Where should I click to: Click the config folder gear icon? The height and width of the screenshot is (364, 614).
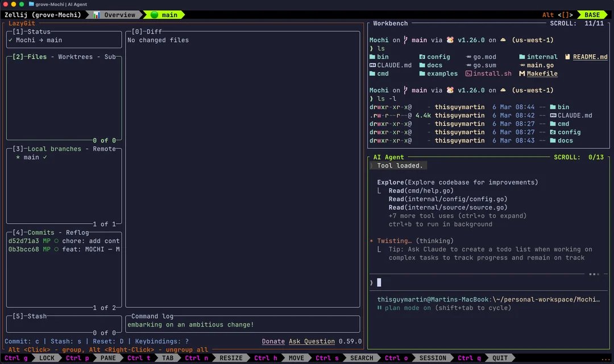pyautogui.click(x=422, y=57)
